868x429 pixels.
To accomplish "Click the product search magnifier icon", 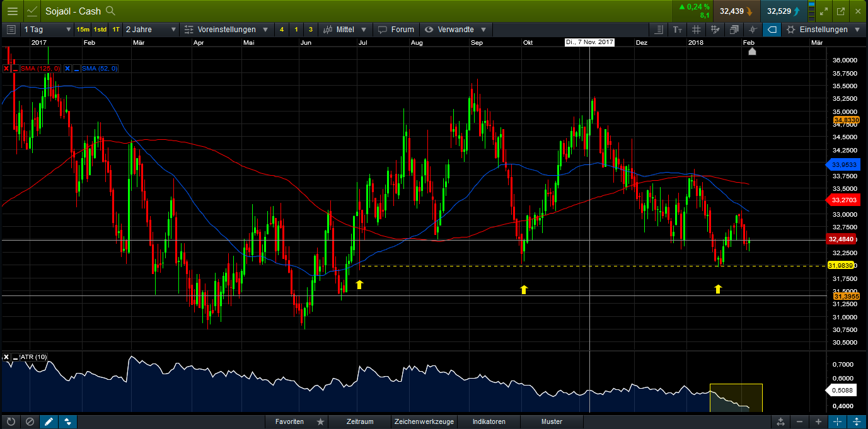I will click(111, 11).
